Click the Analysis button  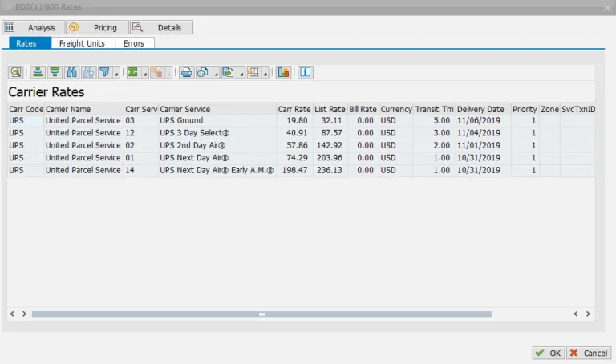(x=34, y=27)
